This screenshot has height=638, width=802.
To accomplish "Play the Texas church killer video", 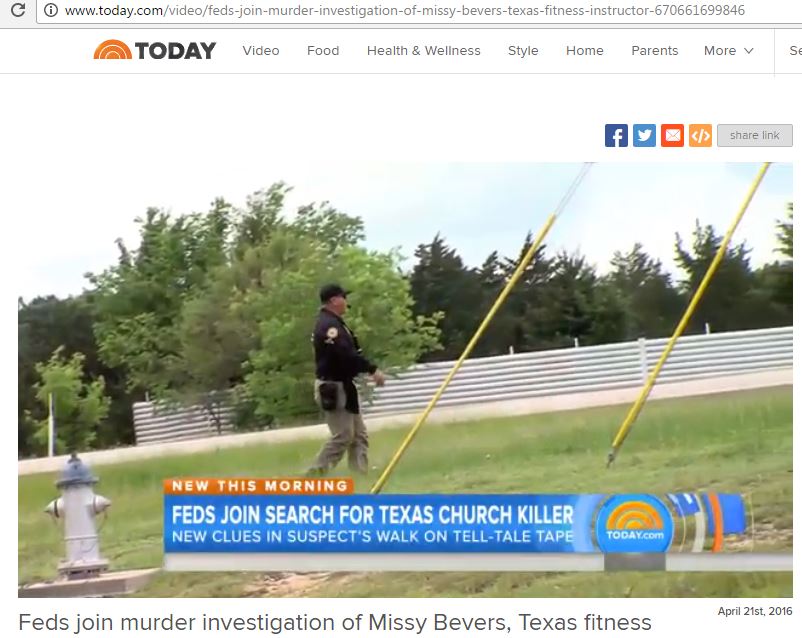I will click(405, 380).
